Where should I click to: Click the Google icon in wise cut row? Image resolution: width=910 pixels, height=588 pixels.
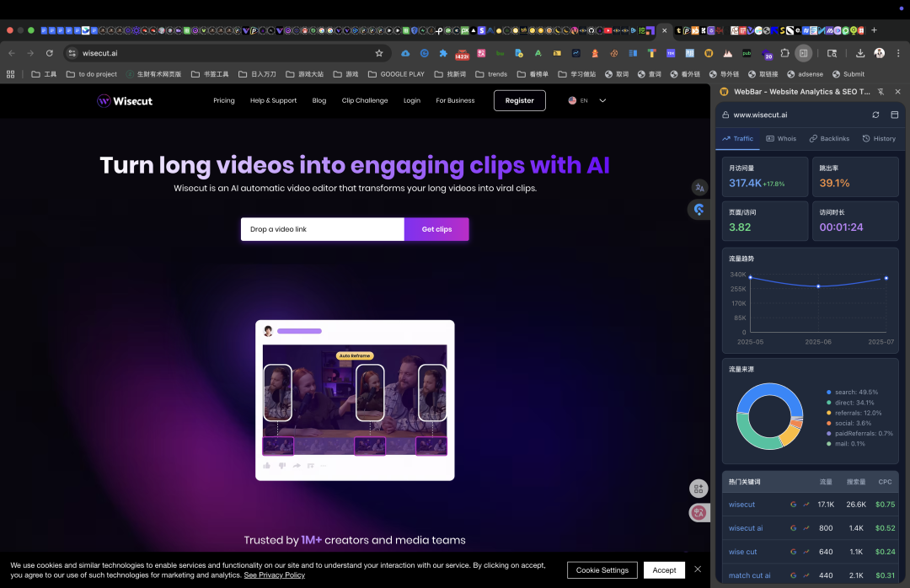[x=793, y=552]
